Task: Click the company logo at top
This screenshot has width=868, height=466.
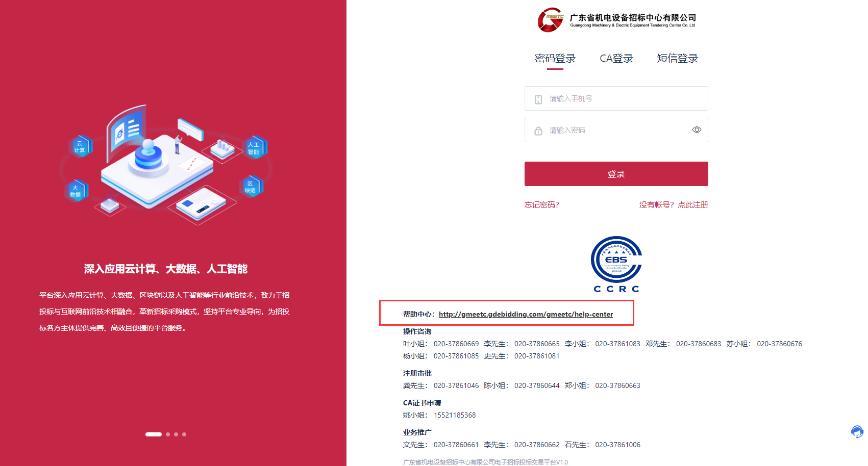Action: (616, 20)
